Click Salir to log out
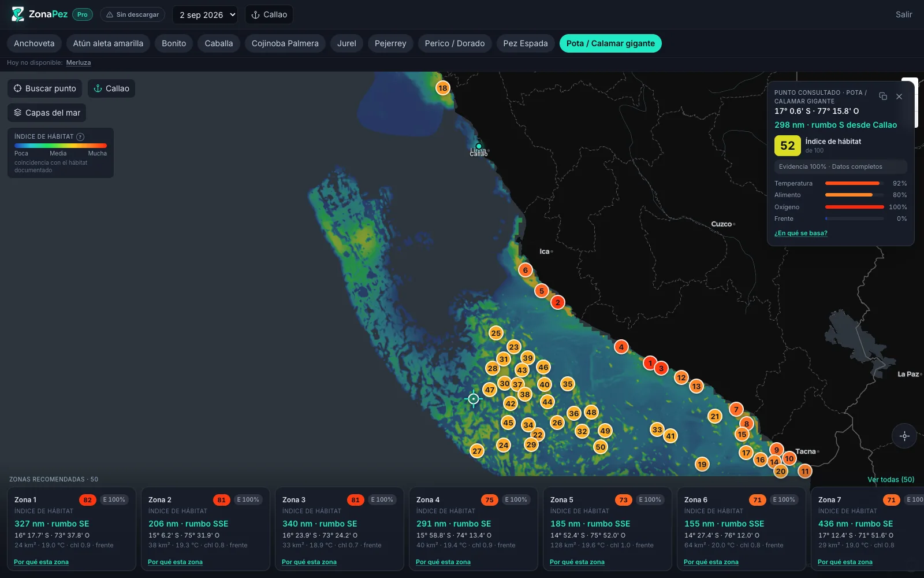 (x=904, y=15)
